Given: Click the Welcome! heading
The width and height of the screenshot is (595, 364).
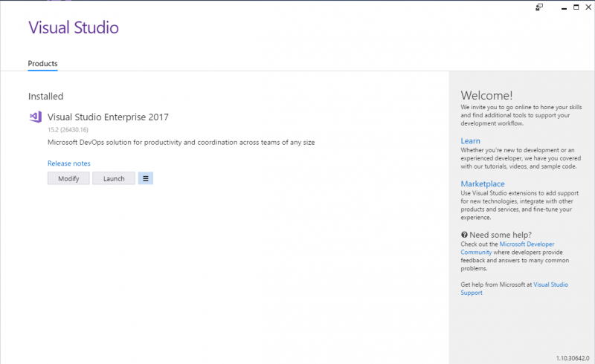Looking at the screenshot, I should tap(486, 95).
